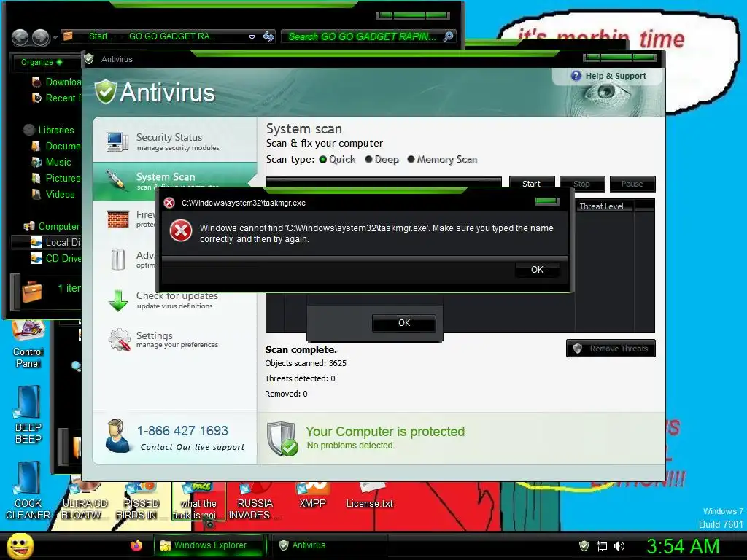This screenshot has height=560, width=747.
Task: Click the Firefox taskbar icon
Action: tap(136, 545)
